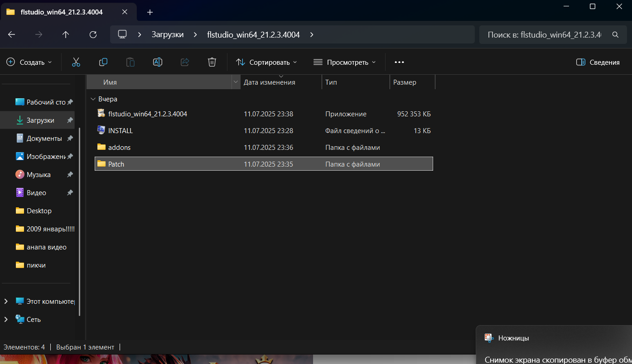The image size is (632, 364).
Task: Refresh the current folder view
Action: [x=93, y=34]
